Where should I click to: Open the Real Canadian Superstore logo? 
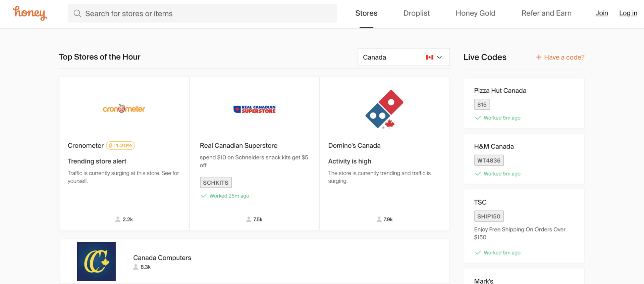pos(255,109)
